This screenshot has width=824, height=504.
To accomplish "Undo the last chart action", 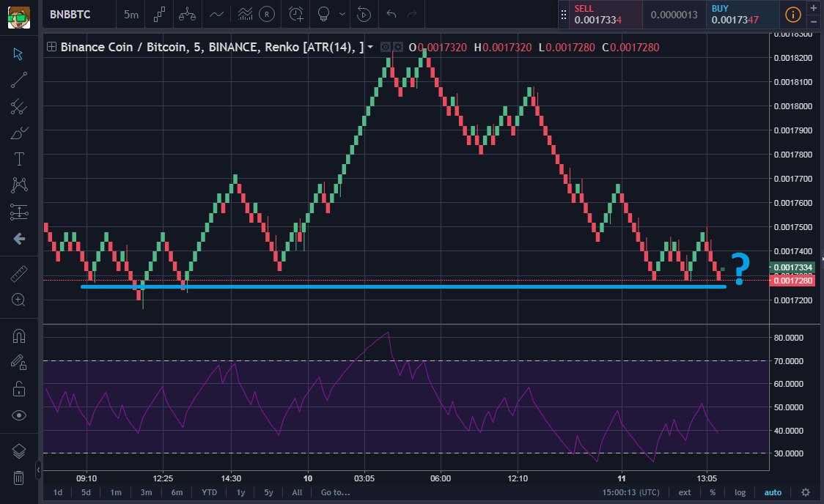I will tap(391, 14).
